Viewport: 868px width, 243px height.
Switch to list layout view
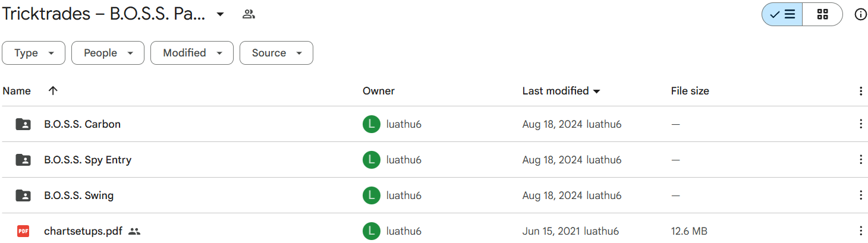pyautogui.click(x=782, y=15)
